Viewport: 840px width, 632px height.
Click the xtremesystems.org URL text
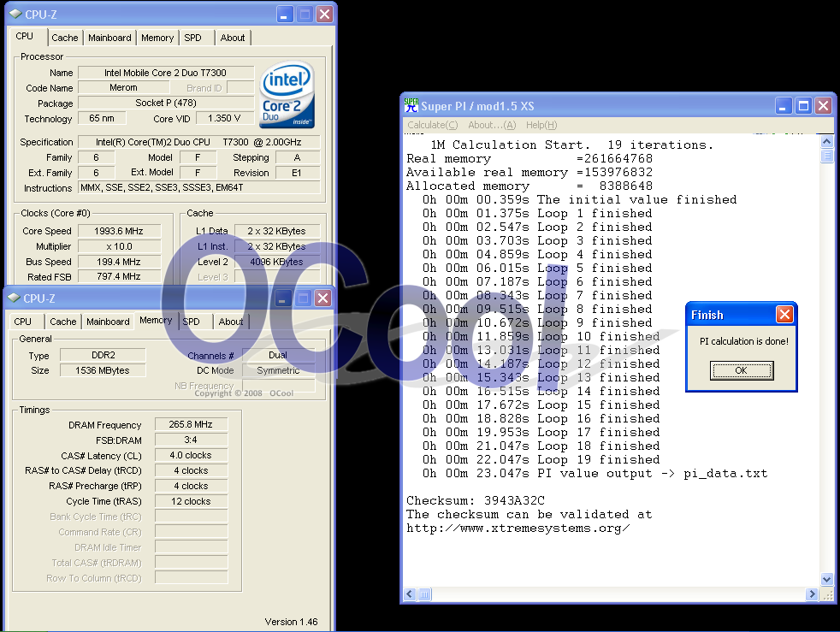pyautogui.click(x=518, y=529)
